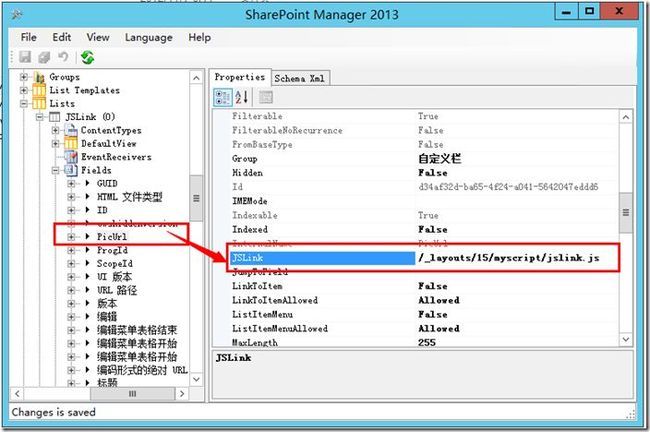The width and height of the screenshot is (650, 432).
Task: Click the Save All toolbar icon
Action: coord(44,57)
